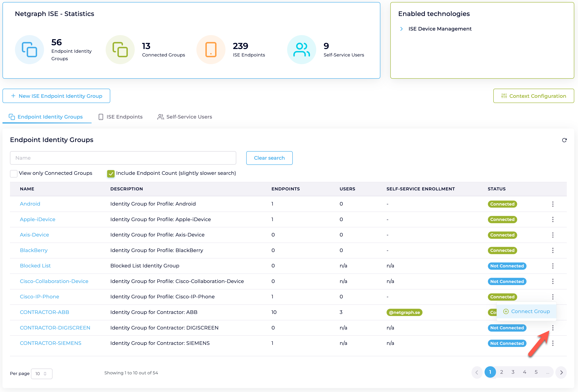Enable View only Connected Groups checkbox

pos(14,173)
